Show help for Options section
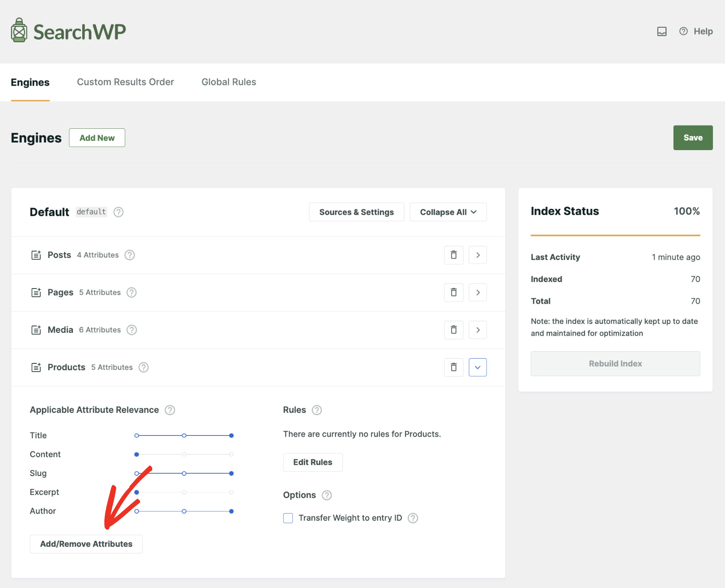This screenshot has width=725, height=588. pos(327,495)
